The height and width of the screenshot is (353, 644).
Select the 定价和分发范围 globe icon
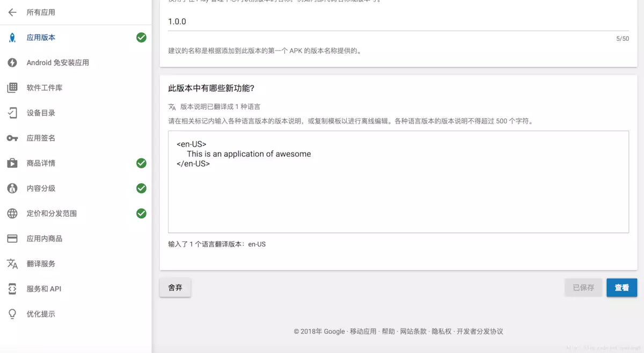coord(13,213)
